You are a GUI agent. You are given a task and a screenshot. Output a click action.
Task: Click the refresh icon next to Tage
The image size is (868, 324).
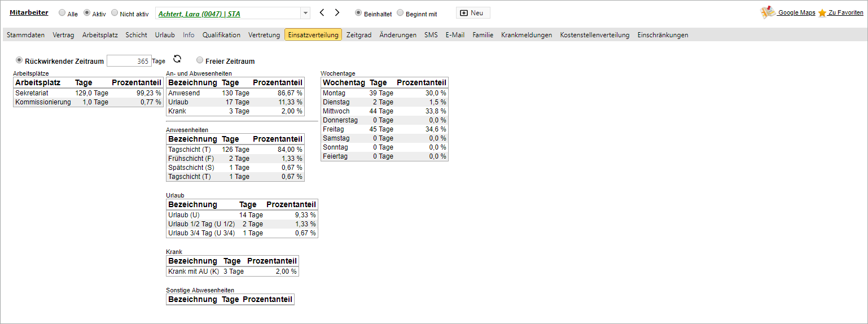coord(177,59)
